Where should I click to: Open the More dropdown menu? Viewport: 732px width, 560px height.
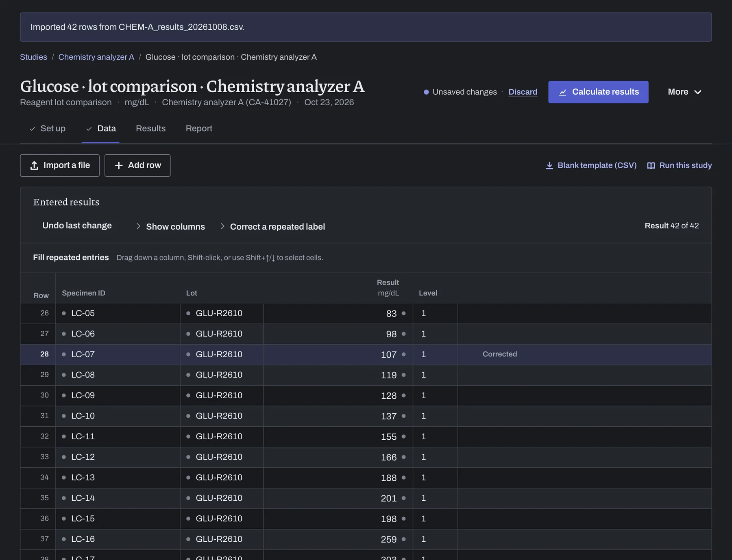pyautogui.click(x=685, y=92)
